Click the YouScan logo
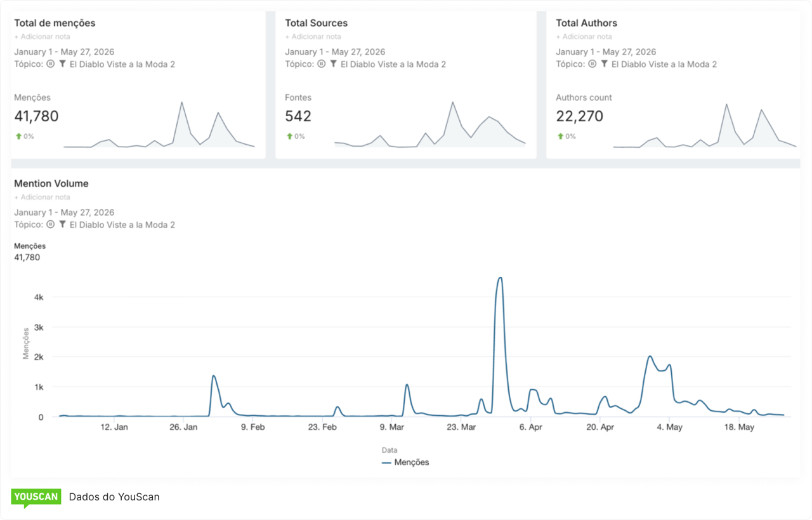The image size is (812, 520). coord(36,498)
